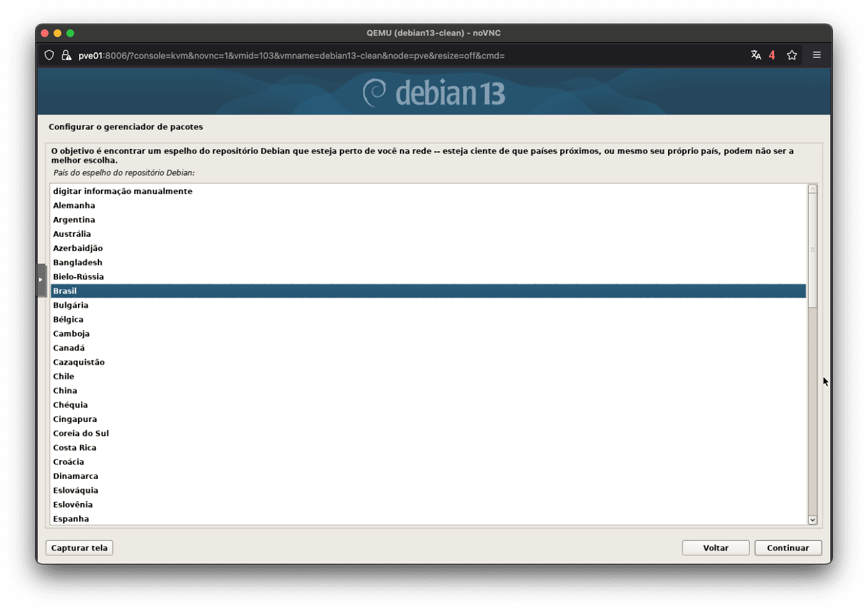
Task: Click the scrollbar up arrow
Action: pyautogui.click(x=812, y=189)
